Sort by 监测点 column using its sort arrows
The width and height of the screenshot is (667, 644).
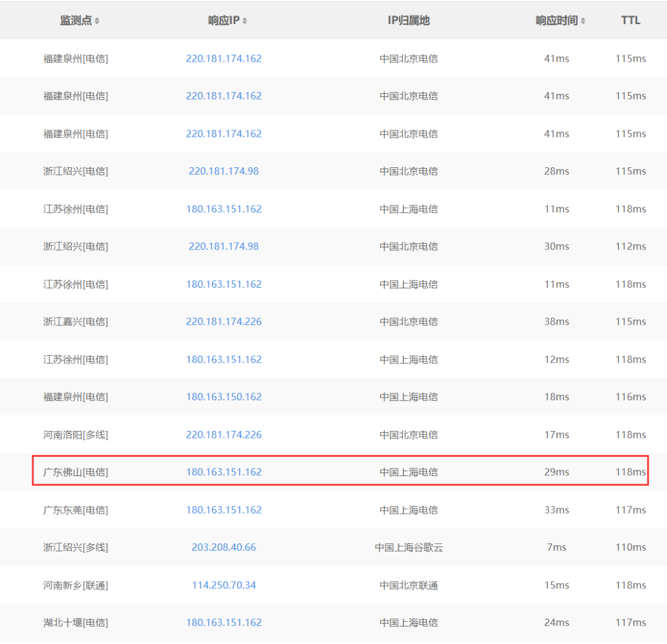[97, 21]
